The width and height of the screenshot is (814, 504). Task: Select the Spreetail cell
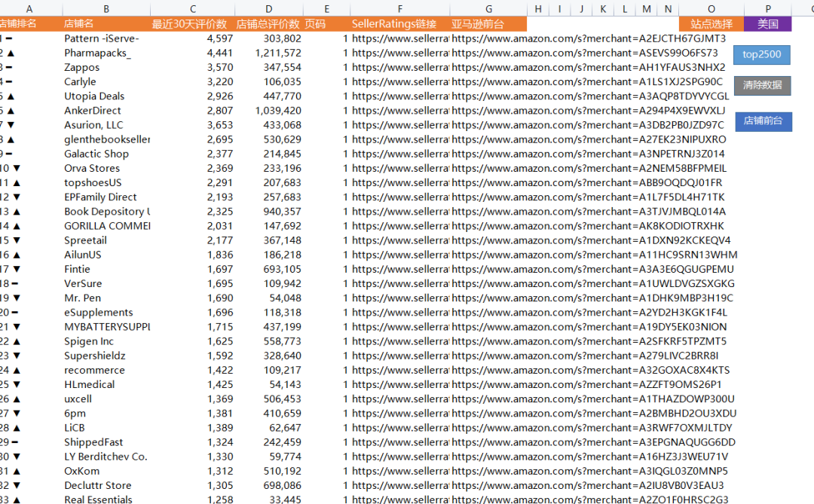coord(106,240)
